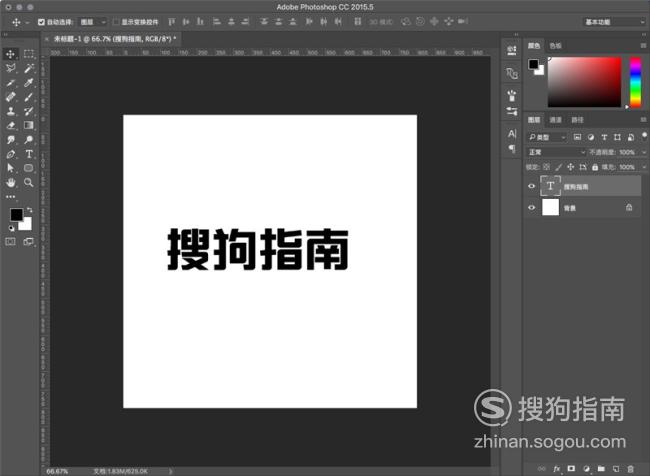Hide the background layer via its eye icon
The height and width of the screenshot is (476, 650).
click(x=531, y=207)
